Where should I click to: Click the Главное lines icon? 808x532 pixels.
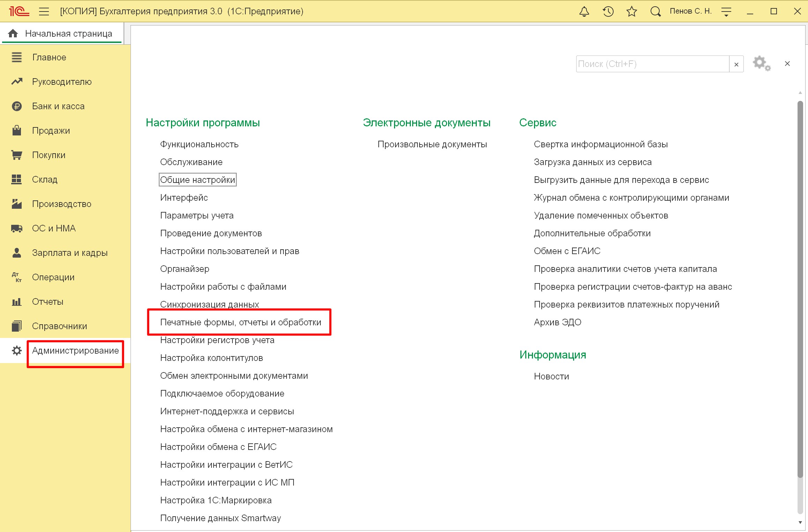pos(16,57)
